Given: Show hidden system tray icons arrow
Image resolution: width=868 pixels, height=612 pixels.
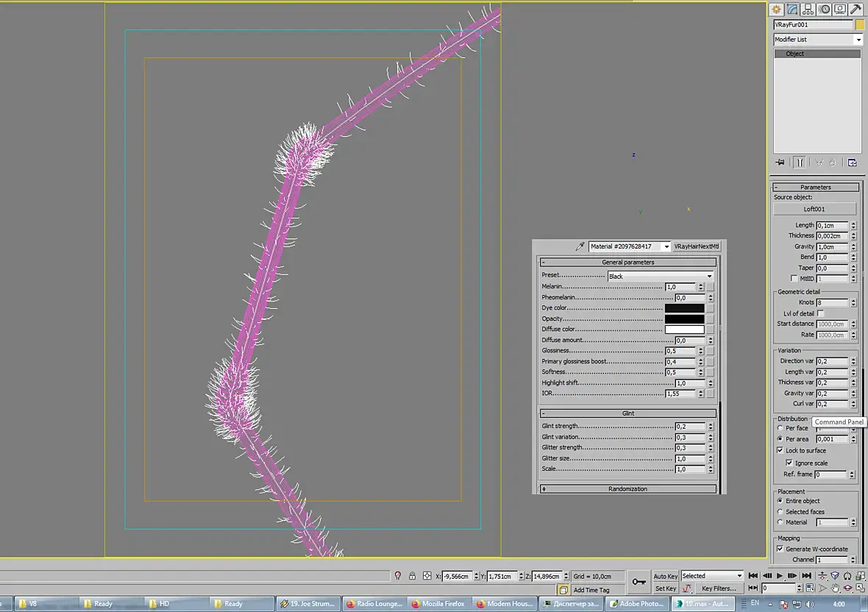Looking at the screenshot, I should [770, 604].
